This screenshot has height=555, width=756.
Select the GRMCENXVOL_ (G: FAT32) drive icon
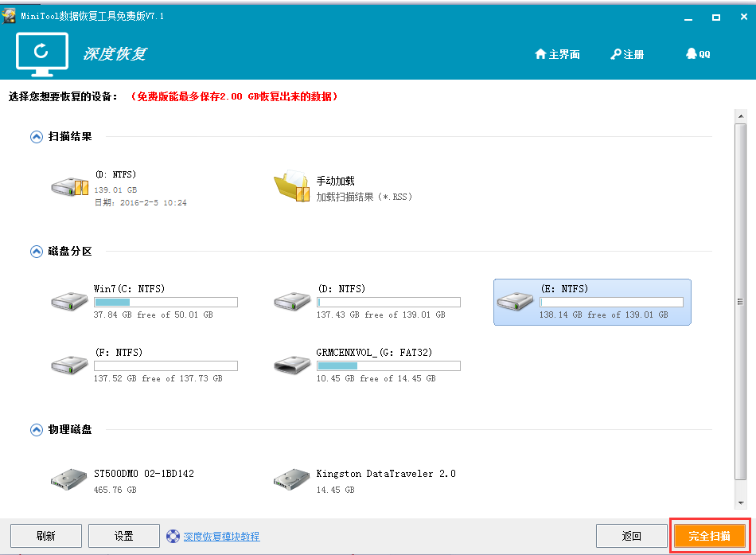coord(292,365)
